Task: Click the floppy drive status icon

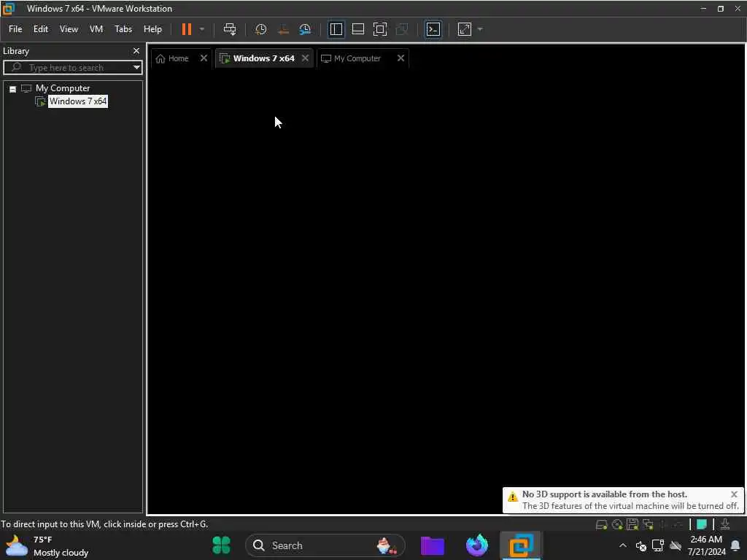Action: (x=632, y=525)
